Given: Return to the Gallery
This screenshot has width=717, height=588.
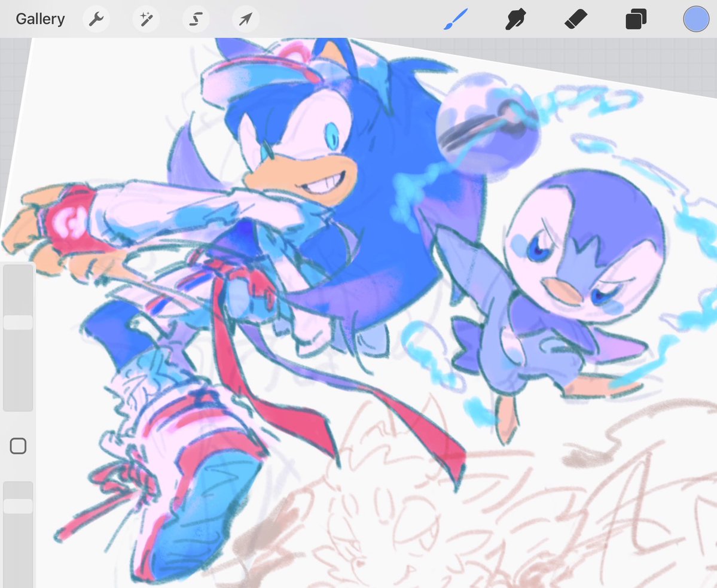Looking at the screenshot, I should [40, 19].
